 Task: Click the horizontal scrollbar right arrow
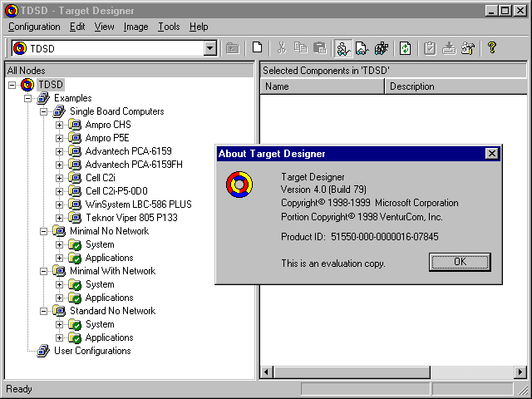click(520, 372)
